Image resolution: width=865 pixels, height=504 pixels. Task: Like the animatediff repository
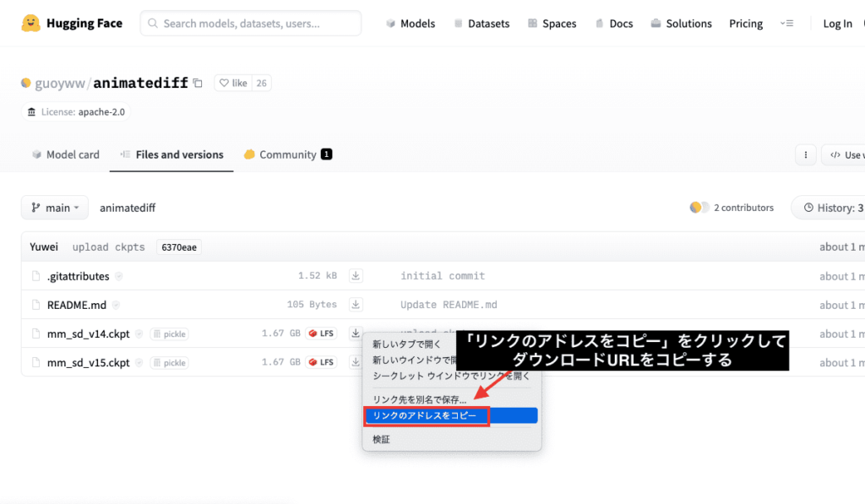pyautogui.click(x=233, y=83)
